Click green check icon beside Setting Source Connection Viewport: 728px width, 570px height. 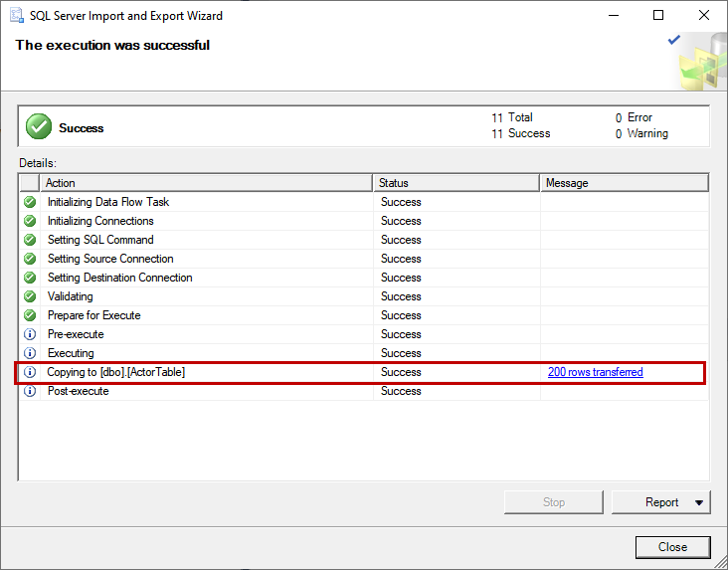(30, 259)
